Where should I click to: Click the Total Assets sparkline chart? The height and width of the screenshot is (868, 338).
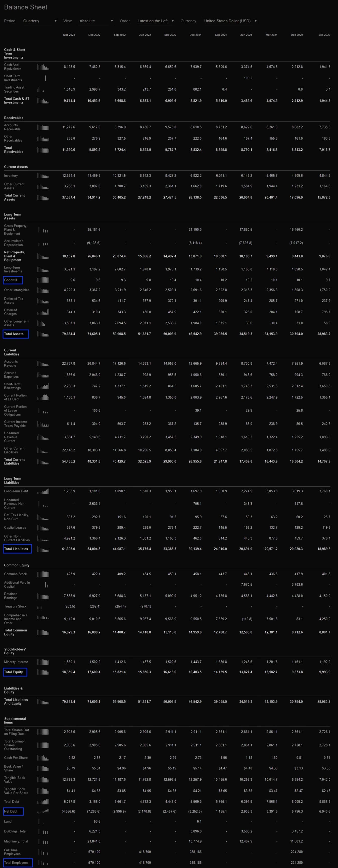(43, 334)
